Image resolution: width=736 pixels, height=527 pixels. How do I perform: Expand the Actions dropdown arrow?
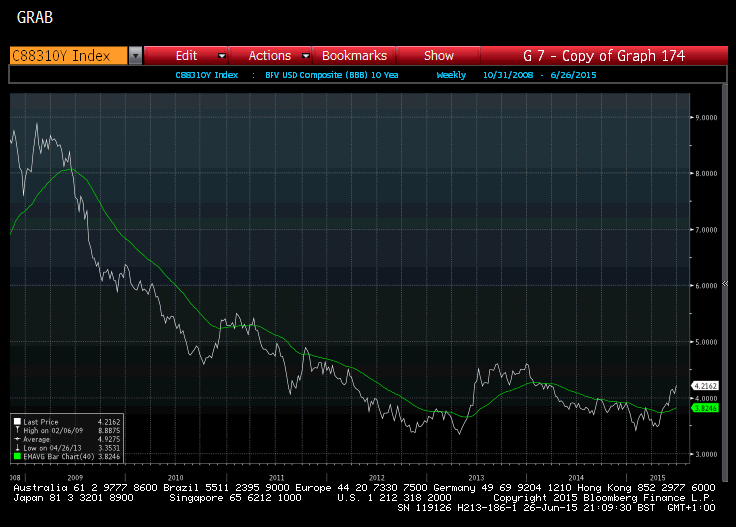point(306,56)
